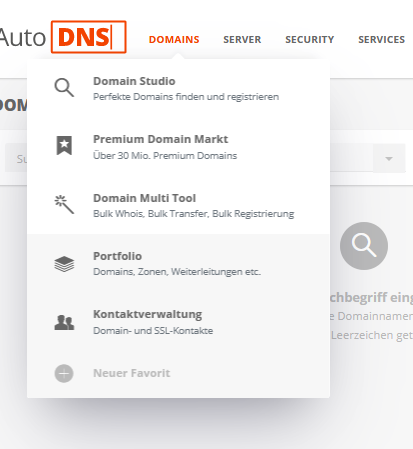This screenshot has width=413, height=449.
Task: Open the SERVICES menu
Action: 381,39
